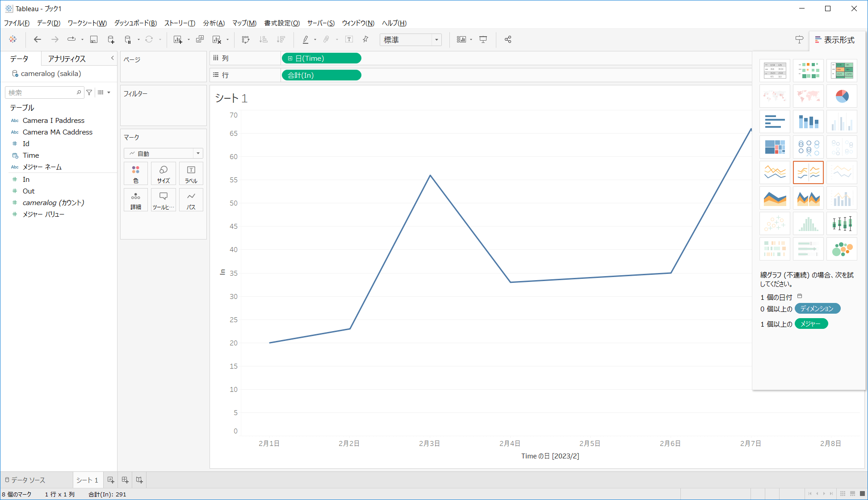Click the new data source icon
868x500 pixels.
[111, 40]
